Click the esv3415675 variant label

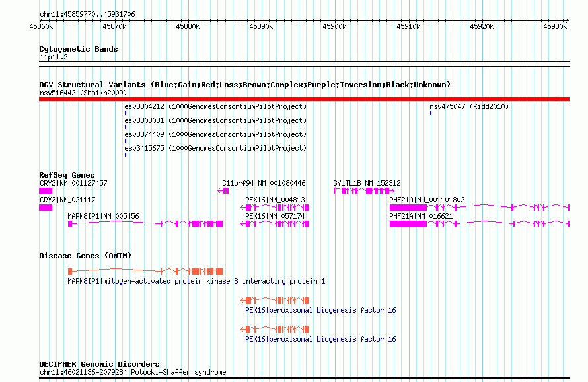click(215, 148)
